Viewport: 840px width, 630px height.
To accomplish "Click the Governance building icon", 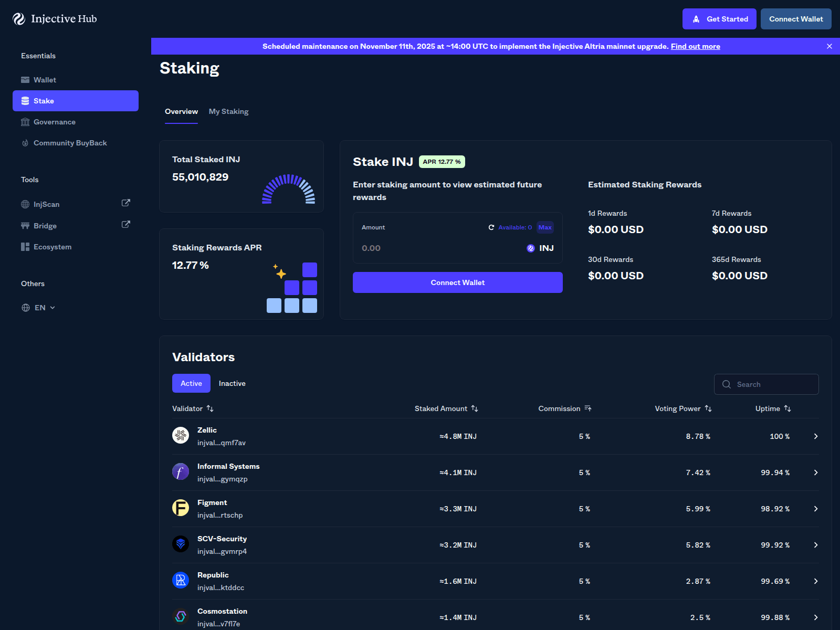I will pyautogui.click(x=25, y=122).
